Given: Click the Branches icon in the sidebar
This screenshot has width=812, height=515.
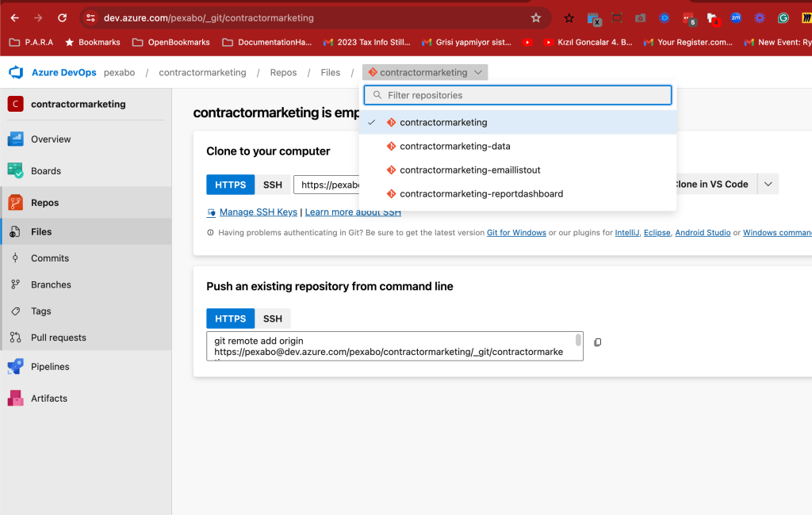Looking at the screenshot, I should 15,284.
